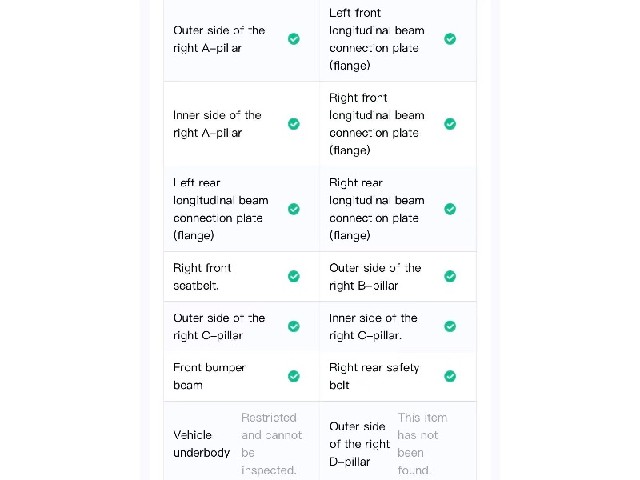
Task: Click 'Restricted and cannot be inspected' status text
Action: [271, 444]
